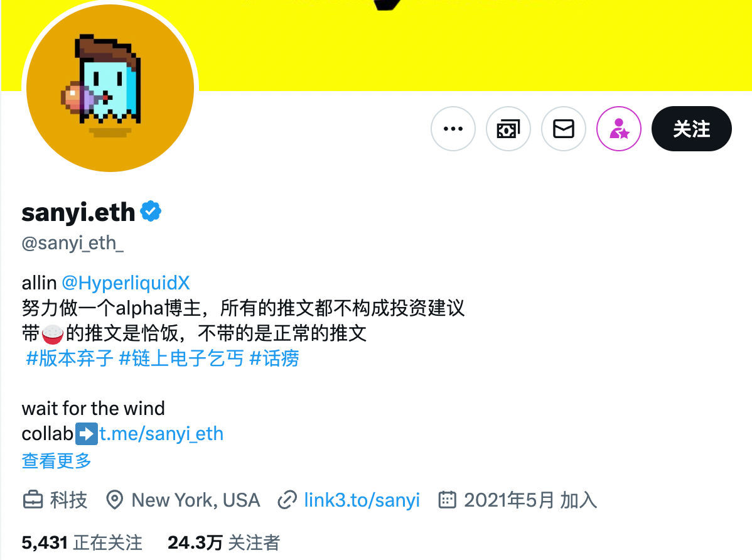Click the blue verified badge
Viewport: 752px width, 560px height.
(151, 211)
